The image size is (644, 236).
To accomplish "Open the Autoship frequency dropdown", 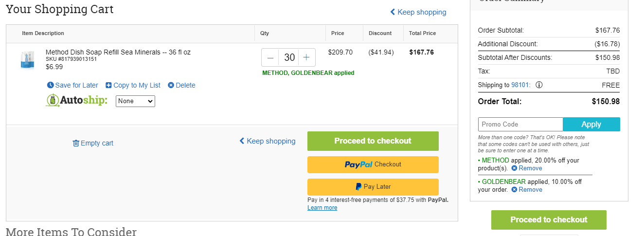I will point(135,101).
